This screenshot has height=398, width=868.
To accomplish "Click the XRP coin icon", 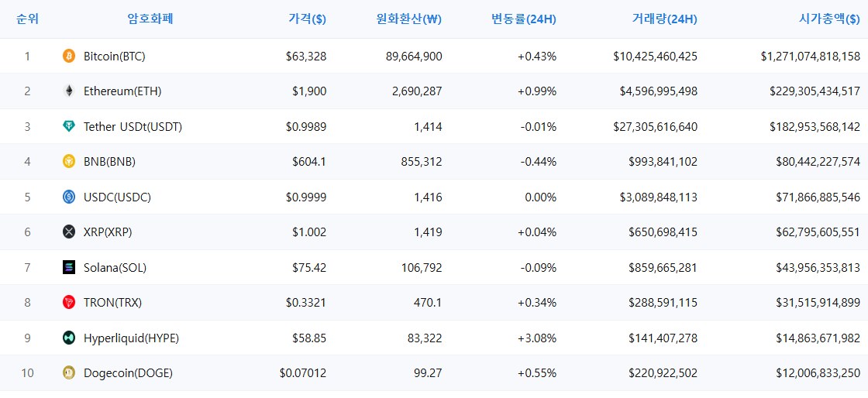I will point(69,232).
